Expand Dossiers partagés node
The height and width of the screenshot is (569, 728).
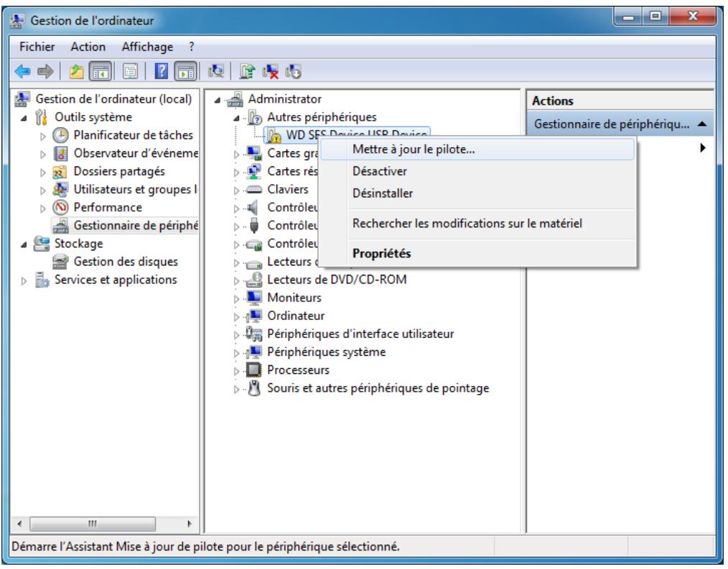click(x=42, y=173)
